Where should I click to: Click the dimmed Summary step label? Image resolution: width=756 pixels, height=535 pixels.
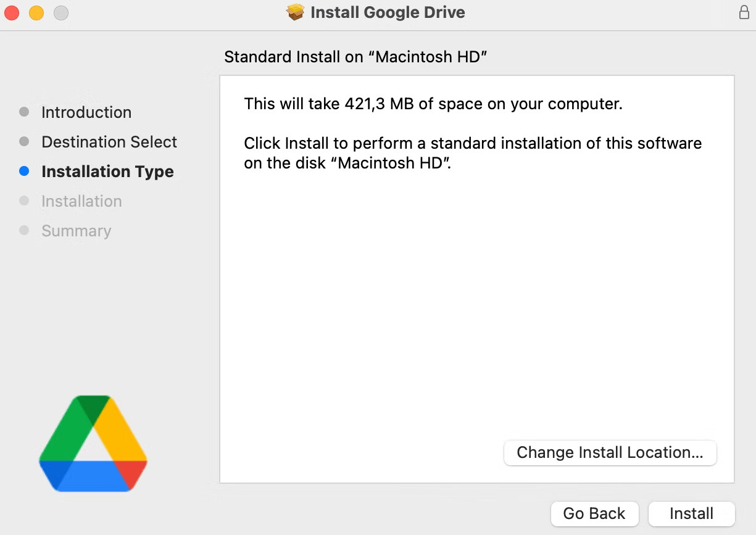(77, 231)
